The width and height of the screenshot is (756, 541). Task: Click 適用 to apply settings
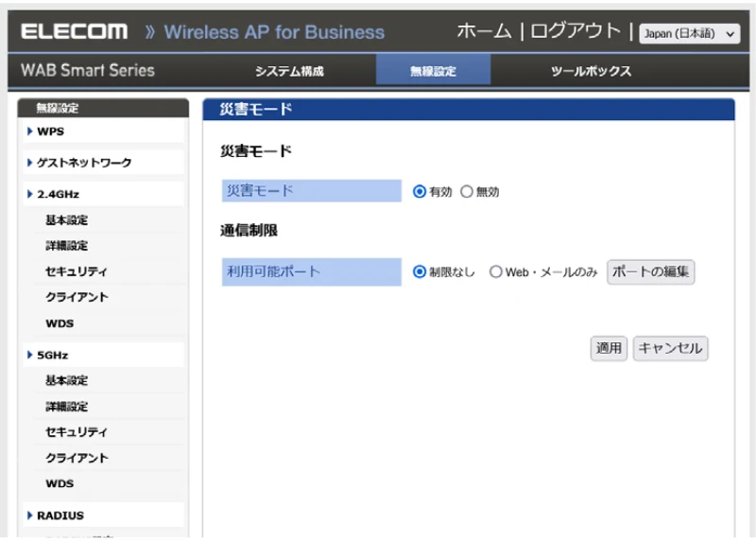[609, 348]
